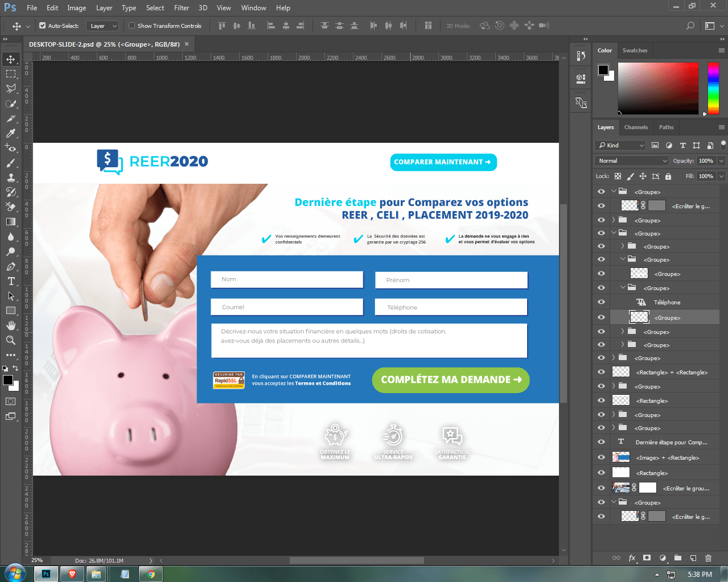Open the Color panel options menu
Screen dimensions: 728x582
(722, 51)
